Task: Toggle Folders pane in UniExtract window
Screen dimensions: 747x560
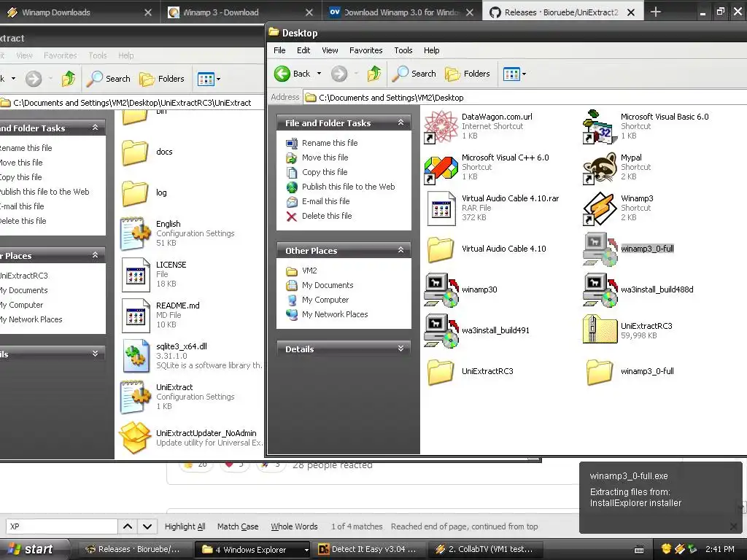Action: [162, 79]
